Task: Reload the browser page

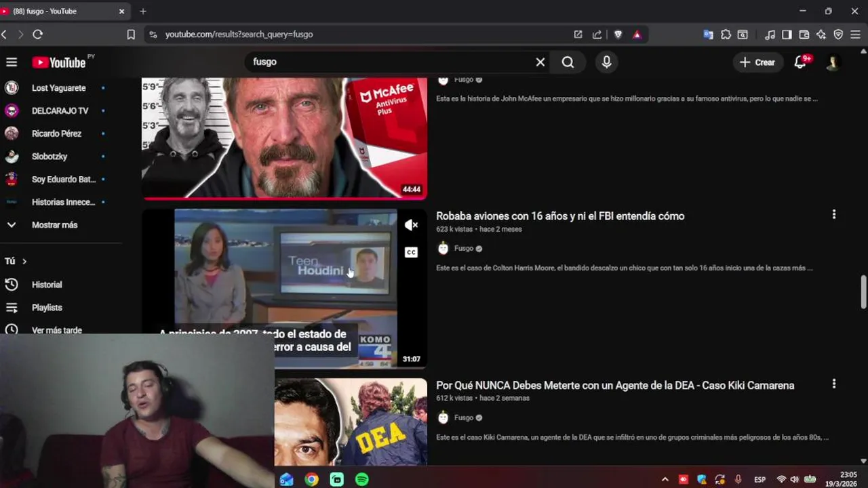Action: (38, 34)
